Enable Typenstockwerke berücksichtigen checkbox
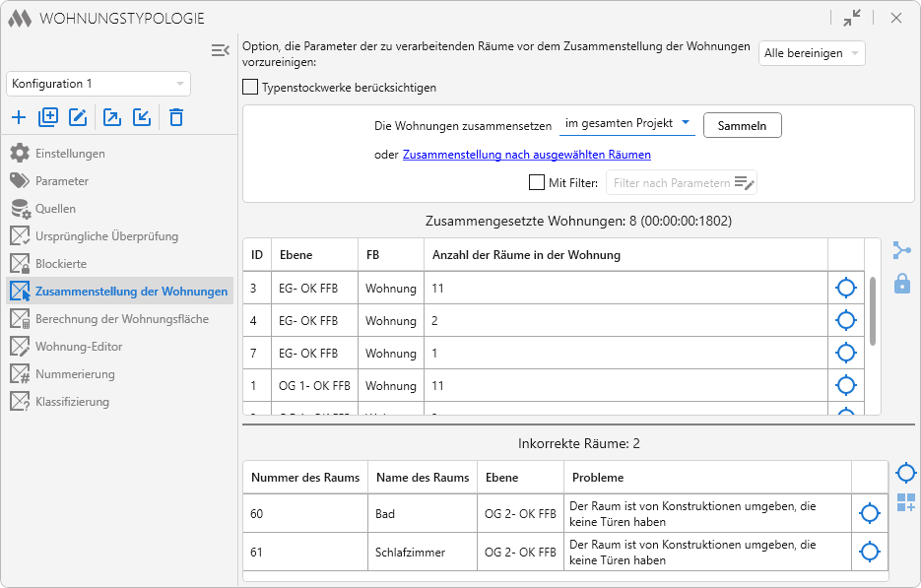This screenshot has height=588, width=921. [x=250, y=88]
